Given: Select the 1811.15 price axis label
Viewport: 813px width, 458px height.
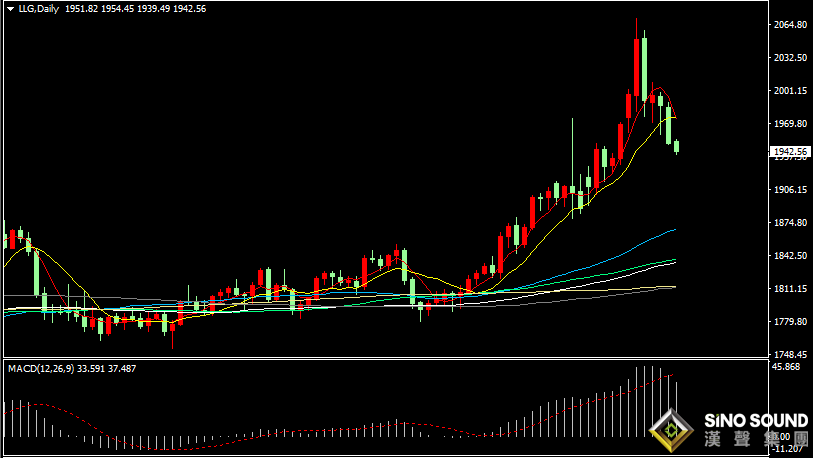Looking at the screenshot, I should coord(790,289).
